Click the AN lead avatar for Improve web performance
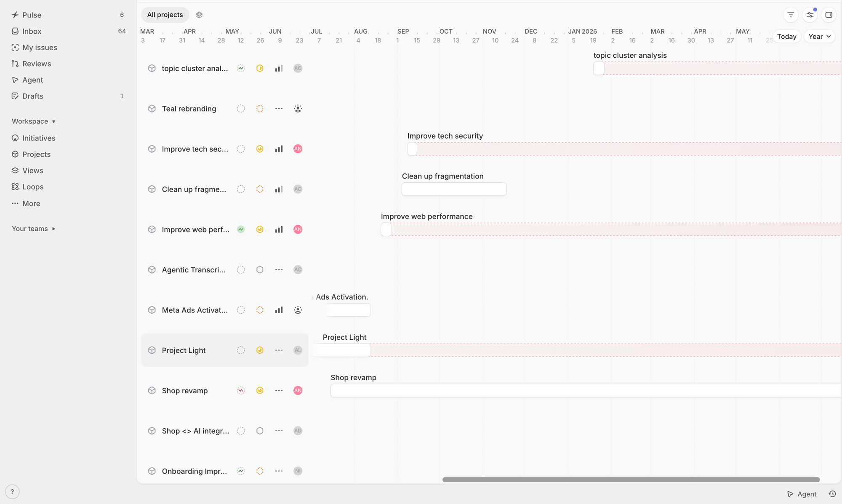 coord(298,229)
